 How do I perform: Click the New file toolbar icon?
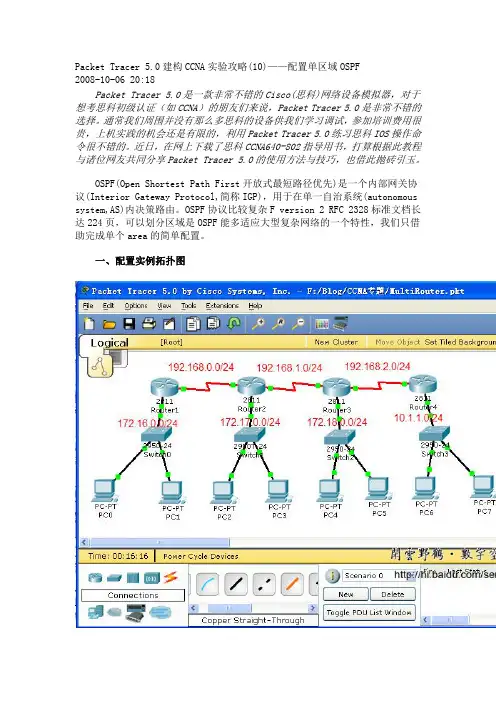point(89,323)
